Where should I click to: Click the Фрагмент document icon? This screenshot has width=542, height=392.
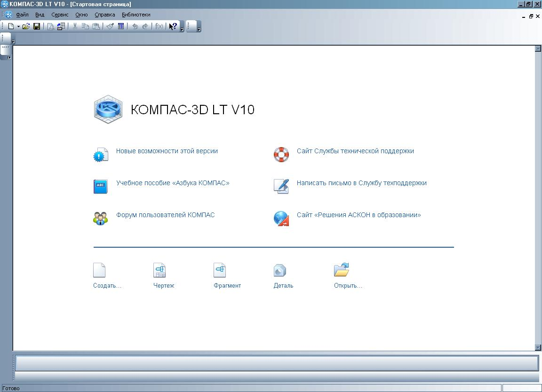click(x=220, y=270)
